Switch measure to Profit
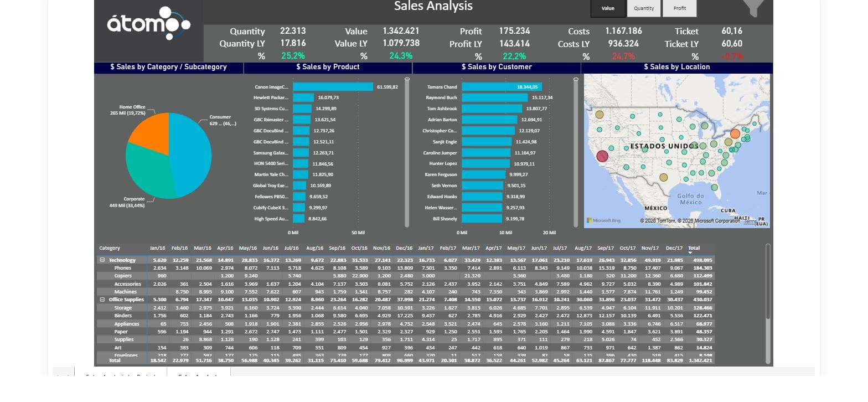The image size is (868, 402). pos(680,8)
